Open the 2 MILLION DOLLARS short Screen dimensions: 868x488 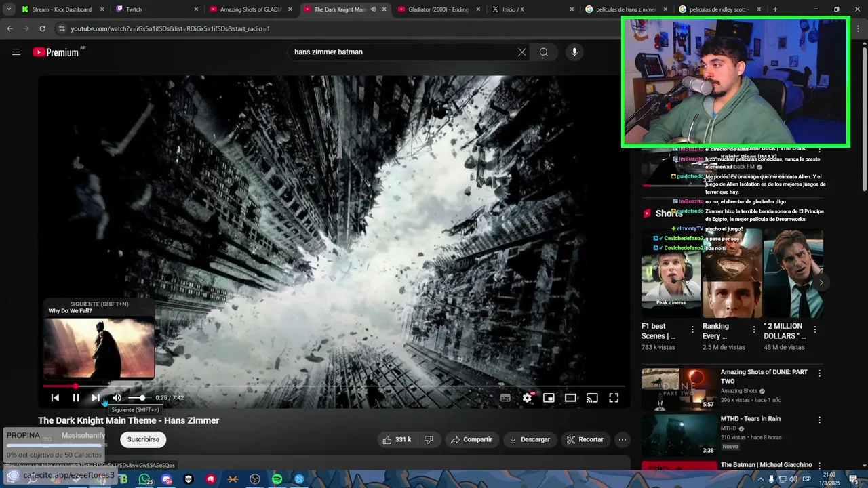click(793, 273)
